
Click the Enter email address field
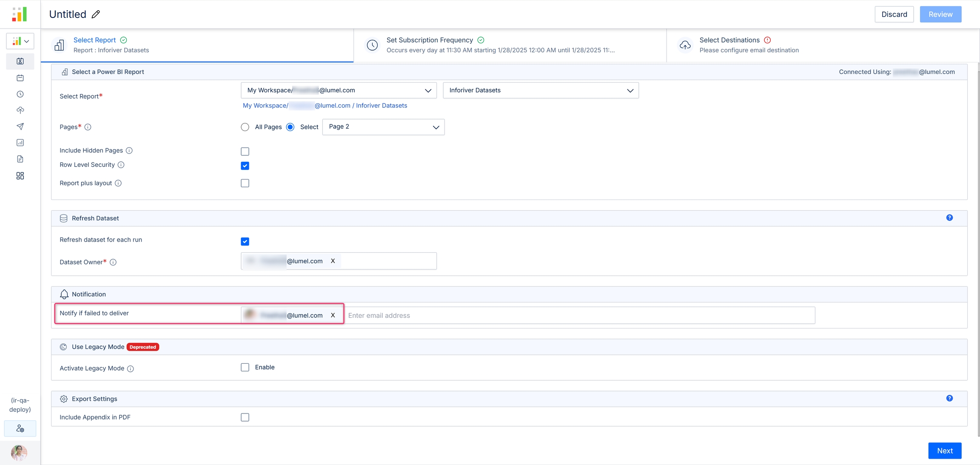[x=578, y=316]
